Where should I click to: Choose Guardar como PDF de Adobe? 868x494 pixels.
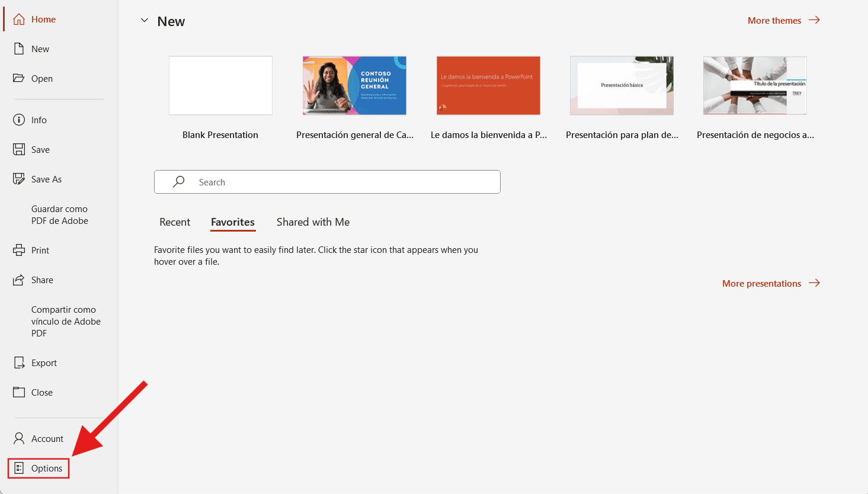59,215
